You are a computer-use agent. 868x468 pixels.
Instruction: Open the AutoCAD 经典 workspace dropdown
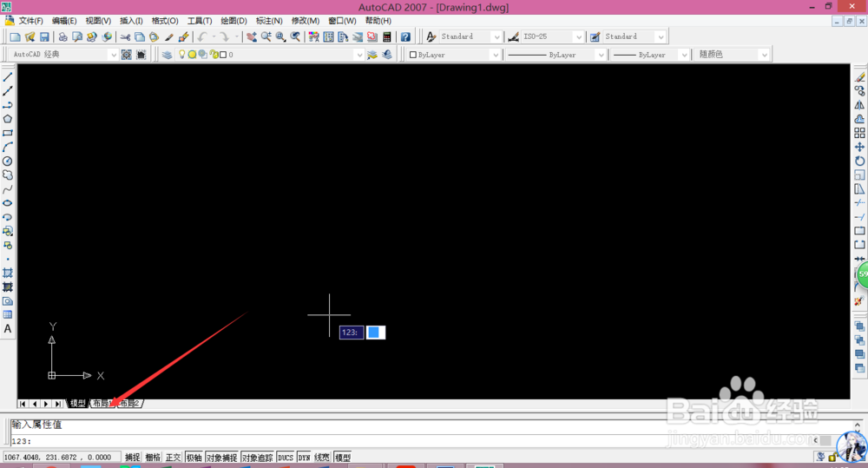(113, 55)
